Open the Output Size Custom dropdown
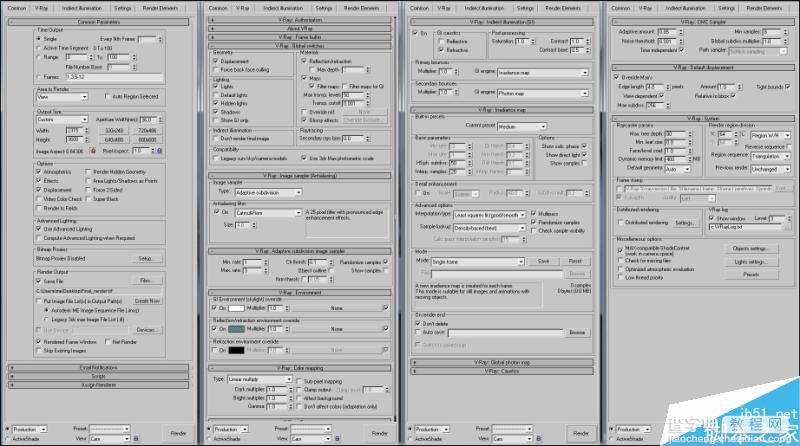This screenshot has width=800, height=446. point(62,119)
